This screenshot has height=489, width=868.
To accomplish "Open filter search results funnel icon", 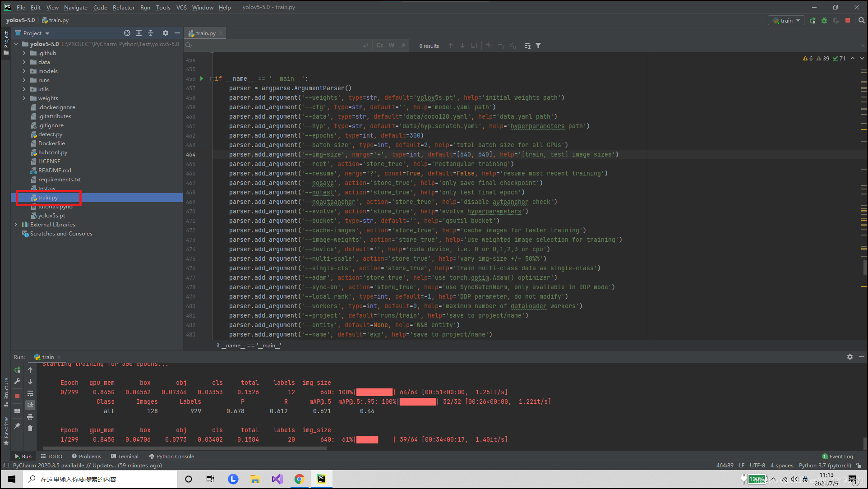I will [538, 46].
